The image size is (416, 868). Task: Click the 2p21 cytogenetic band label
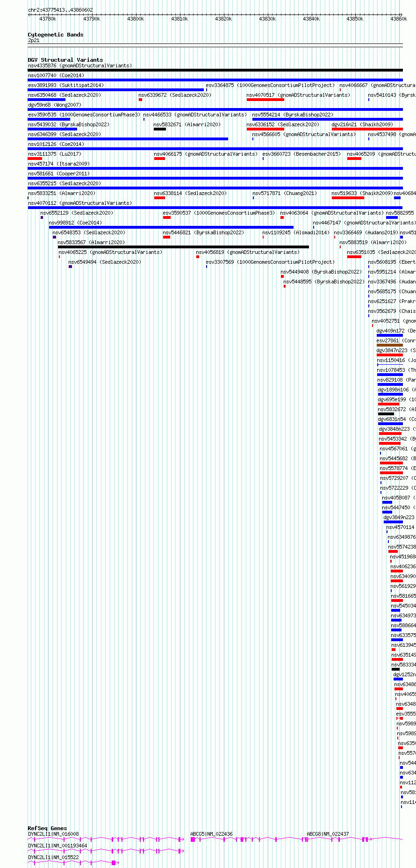tap(34, 40)
